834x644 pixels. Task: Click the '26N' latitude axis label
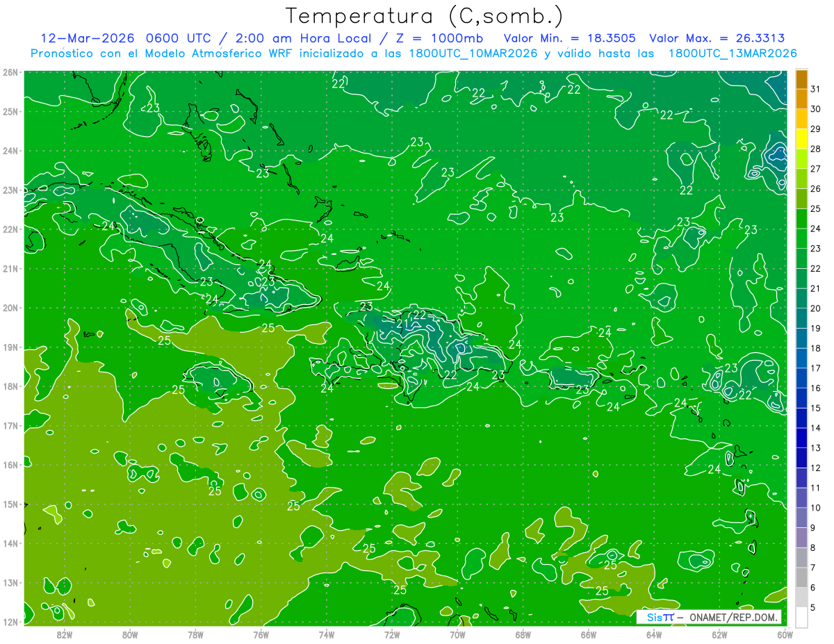click(10, 72)
